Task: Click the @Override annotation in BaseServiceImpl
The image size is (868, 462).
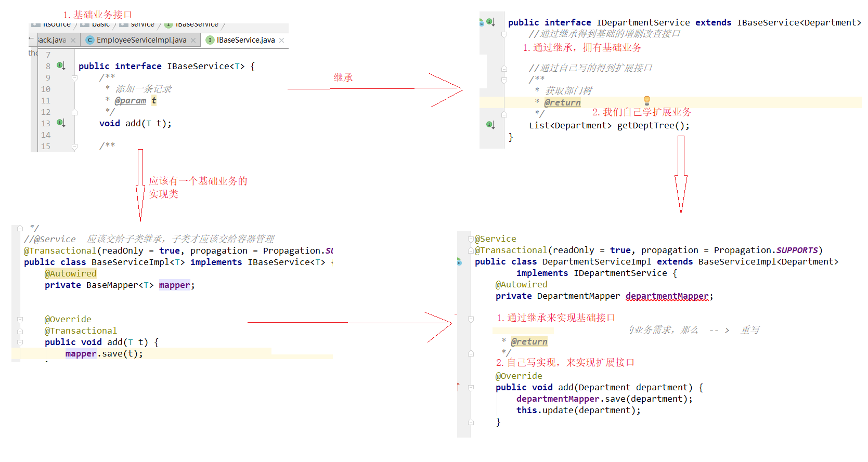Action: point(68,319)
